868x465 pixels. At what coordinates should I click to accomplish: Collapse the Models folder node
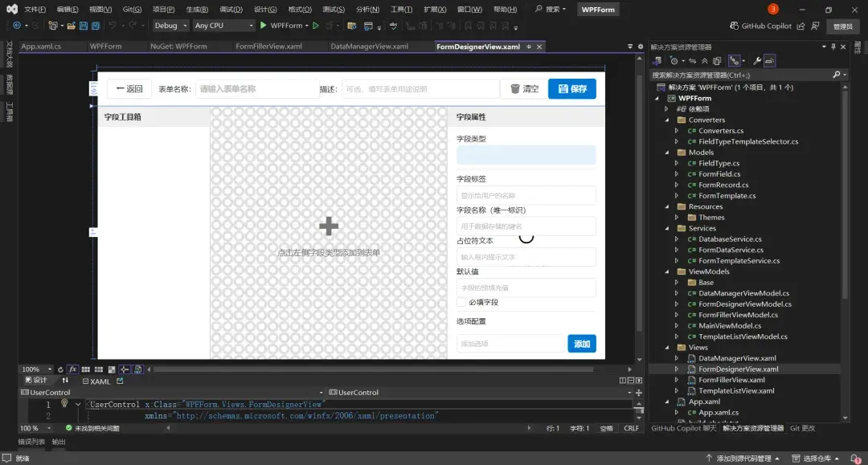pos(667,153)
